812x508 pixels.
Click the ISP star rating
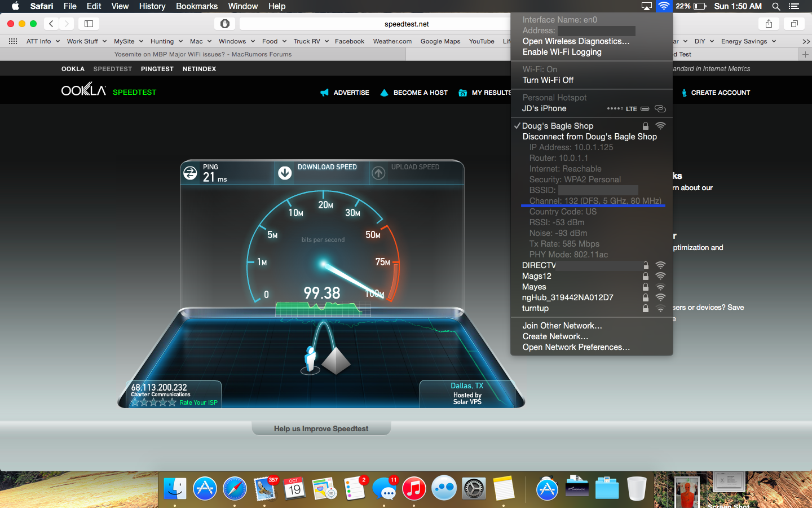click(x=153, y=402)
